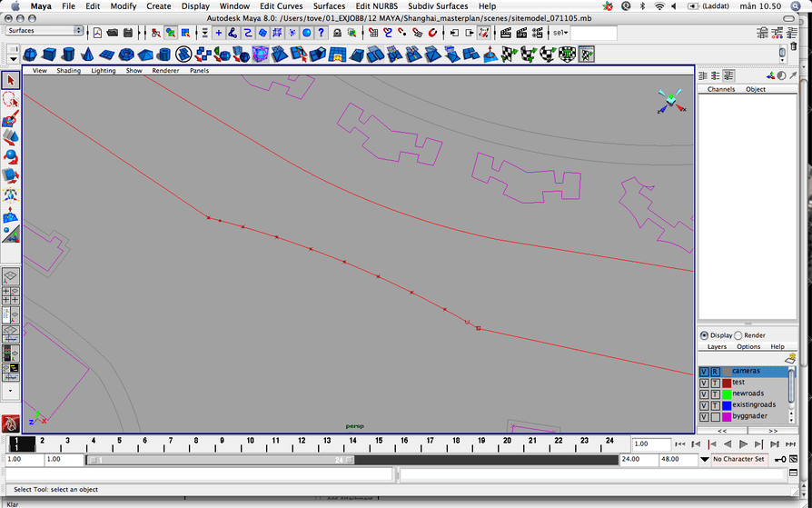Screen dimensions: 812x508
Task: Open the toolbox layout dropdown arrow
Action: pyautogui.click(x=10, y=391)
